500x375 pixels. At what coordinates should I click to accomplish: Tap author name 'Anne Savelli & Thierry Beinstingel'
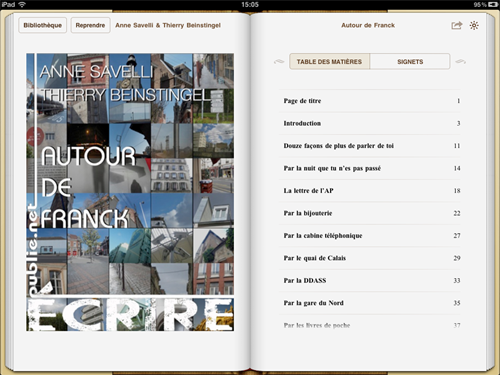click(168, 25)
